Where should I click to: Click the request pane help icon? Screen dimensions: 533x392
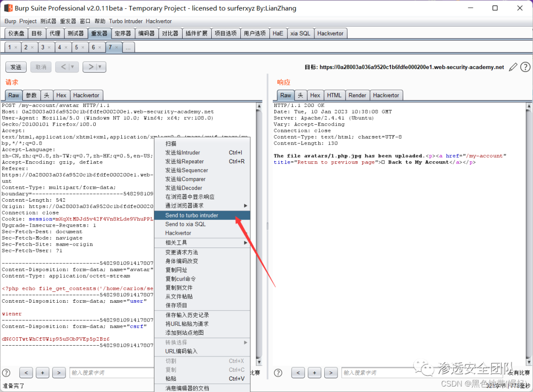pos(6,373)
